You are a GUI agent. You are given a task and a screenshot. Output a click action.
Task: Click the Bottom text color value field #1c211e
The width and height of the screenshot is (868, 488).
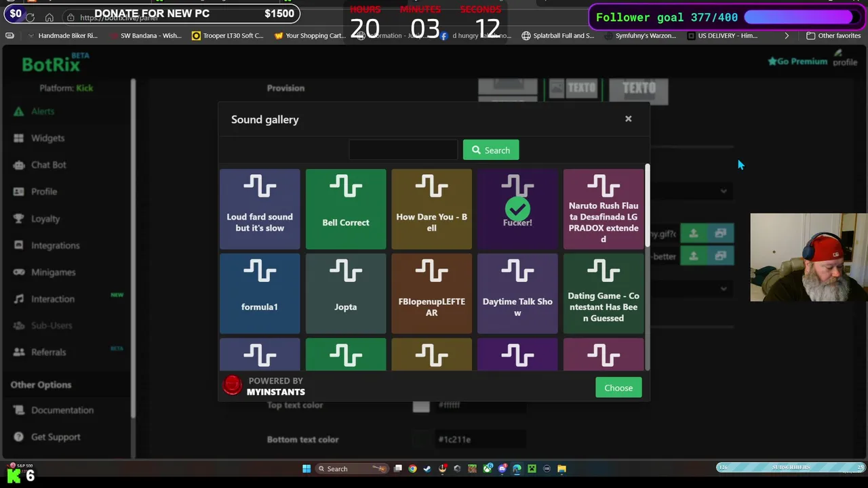pos(480,439)
